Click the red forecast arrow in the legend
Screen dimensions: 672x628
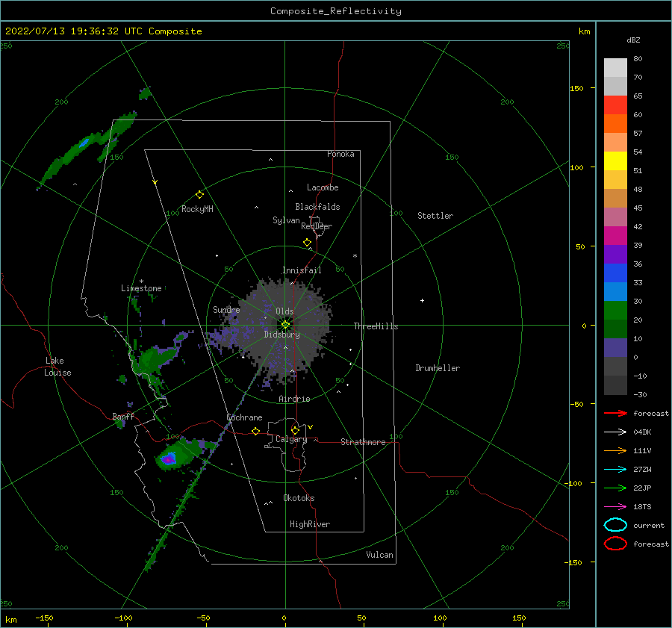[615, 413]
